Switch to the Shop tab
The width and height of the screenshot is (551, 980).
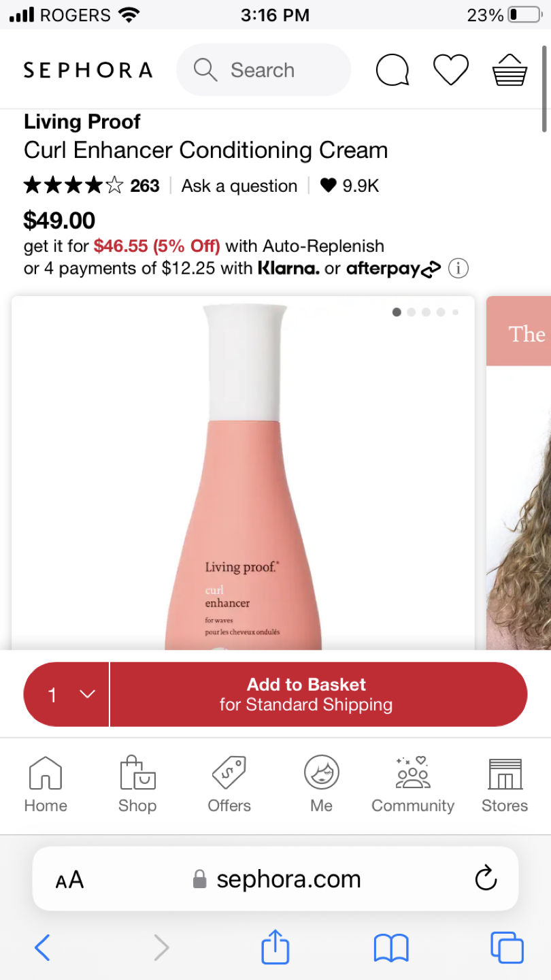point(137,785)
